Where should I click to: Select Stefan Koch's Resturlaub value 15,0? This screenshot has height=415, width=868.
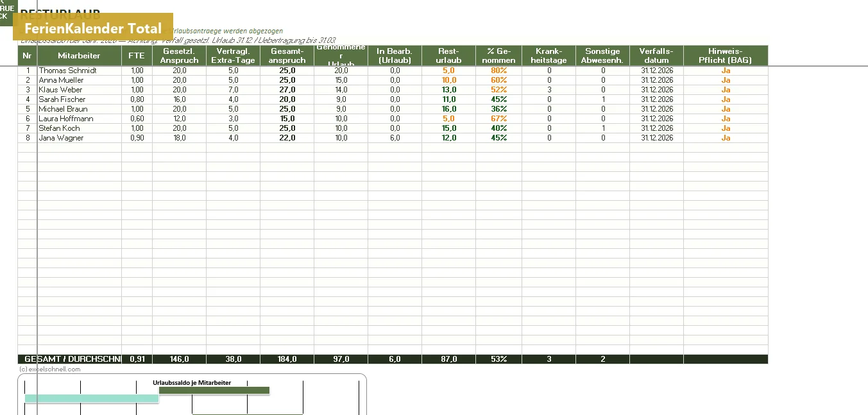click(448, 128)
